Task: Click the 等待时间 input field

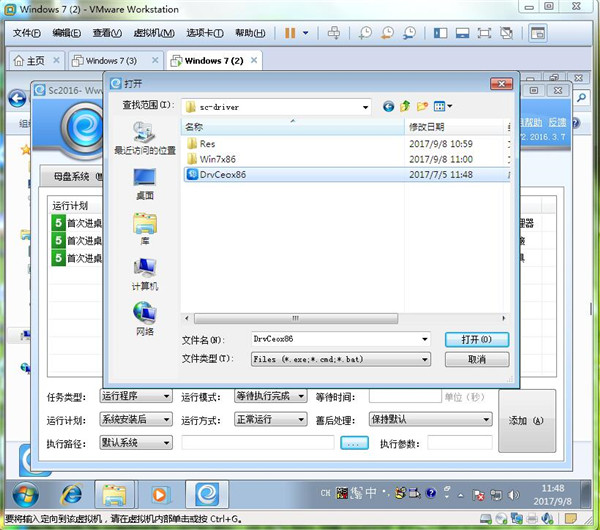Action: pos(405,396)
